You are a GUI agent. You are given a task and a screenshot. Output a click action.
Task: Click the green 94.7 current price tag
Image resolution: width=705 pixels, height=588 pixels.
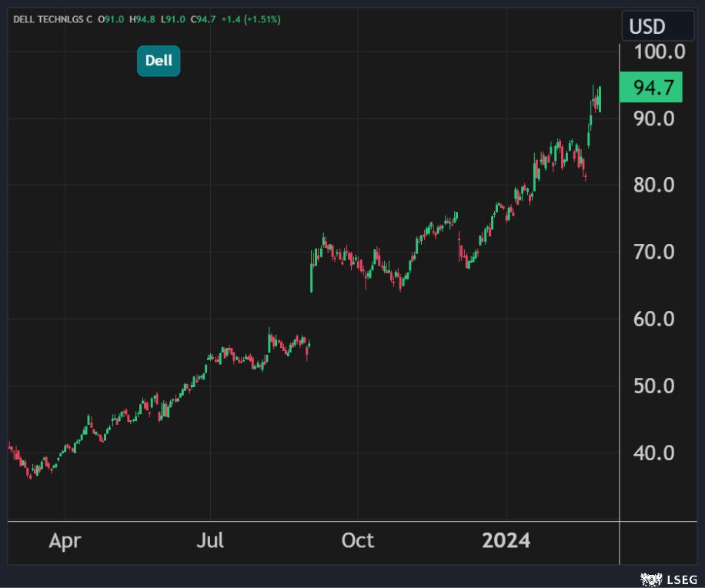click(x=650, y=88)
